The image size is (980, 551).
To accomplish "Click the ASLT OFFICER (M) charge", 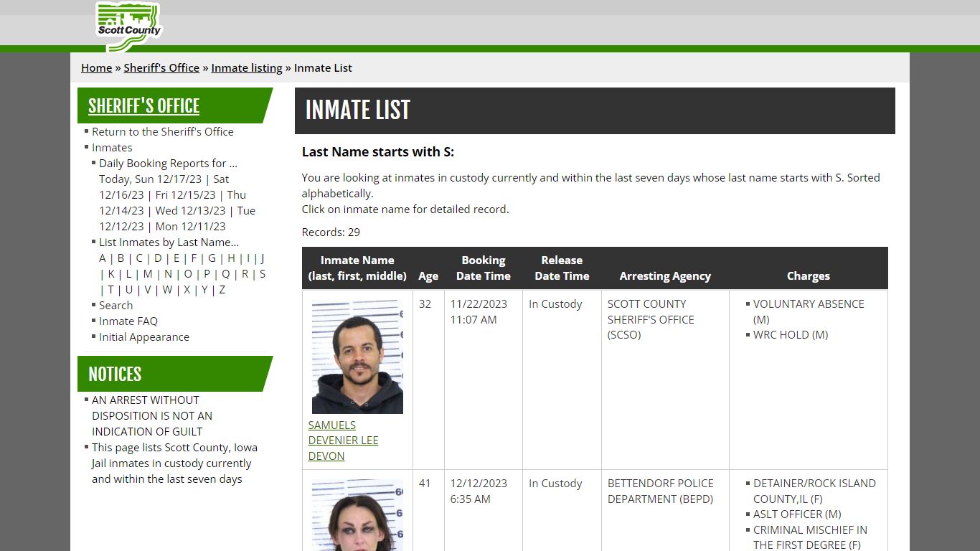I will coord(797,514).
